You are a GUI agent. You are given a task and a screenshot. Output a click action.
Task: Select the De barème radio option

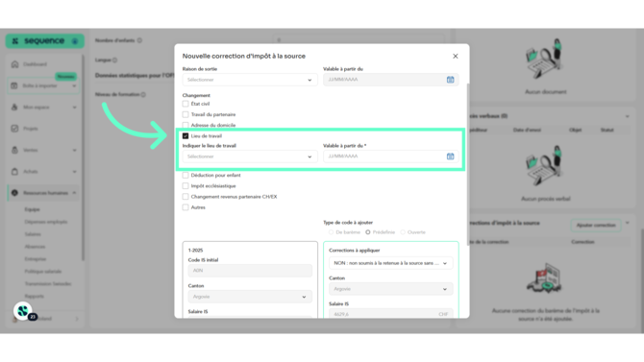(331, 232)
